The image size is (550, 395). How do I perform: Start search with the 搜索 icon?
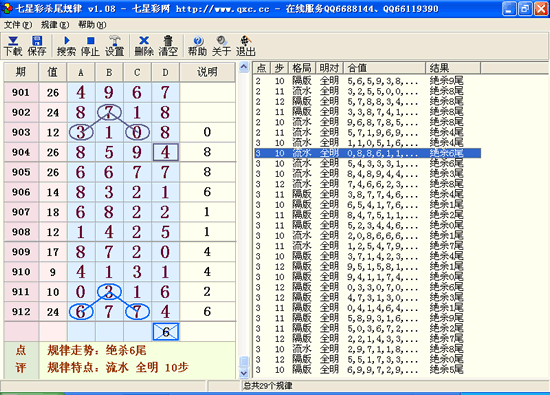tap(66, 46)
